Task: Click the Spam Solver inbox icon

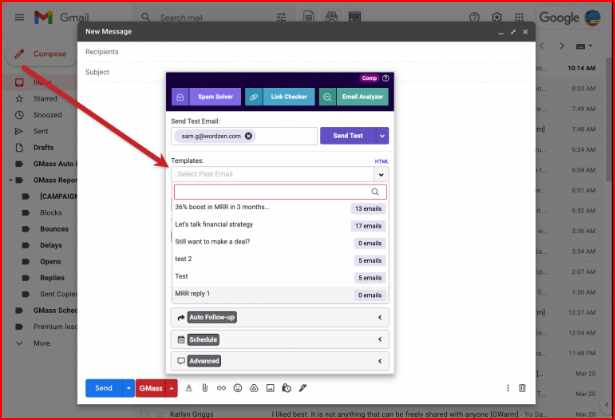Action: point(180,97)
